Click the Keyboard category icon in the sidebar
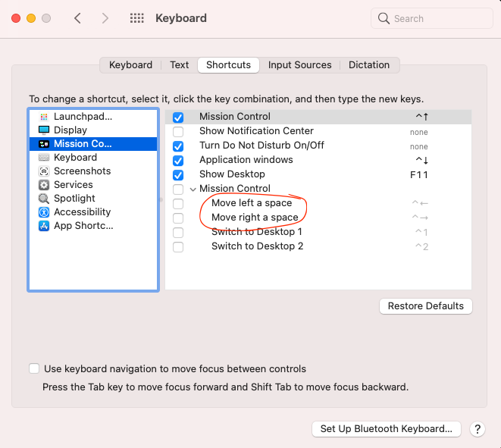This screenshot has height=448, width=501. coord(44,158)
